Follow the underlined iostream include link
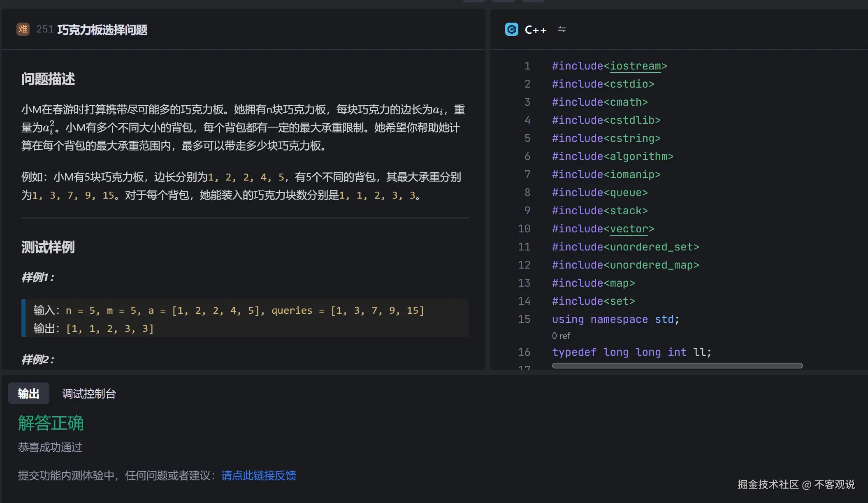The height and width of the screenshot is (503, 868). pos(636,66)
